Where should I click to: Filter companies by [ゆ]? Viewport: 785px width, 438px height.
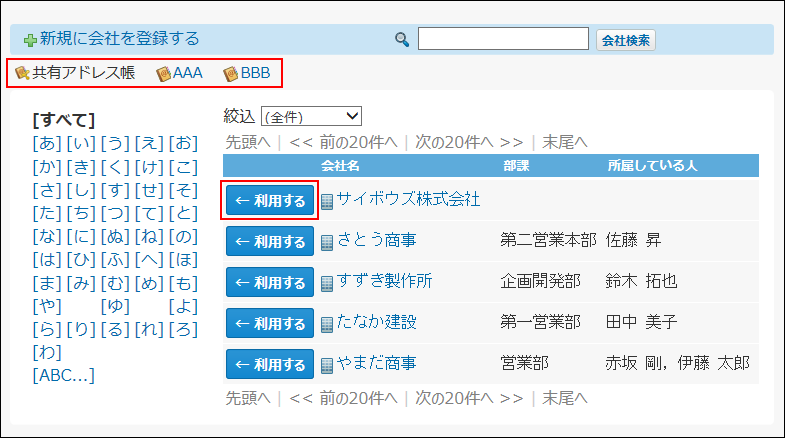pos(115,306)
